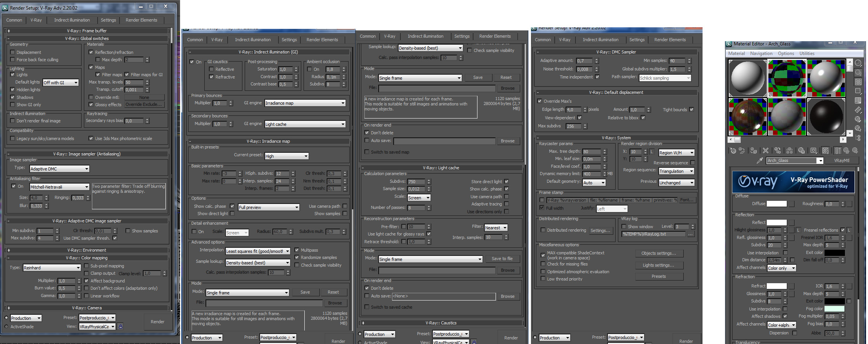Toggle Show Map in Viewport icon
This screenshot has width=868, height=344.
click(x=825, y=150)
